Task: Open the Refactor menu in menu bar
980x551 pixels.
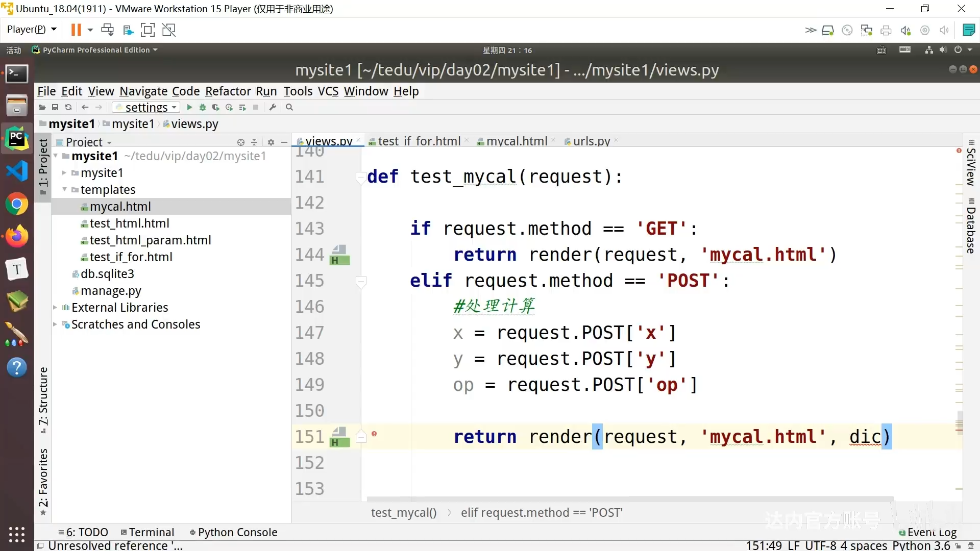Action: 228,91
